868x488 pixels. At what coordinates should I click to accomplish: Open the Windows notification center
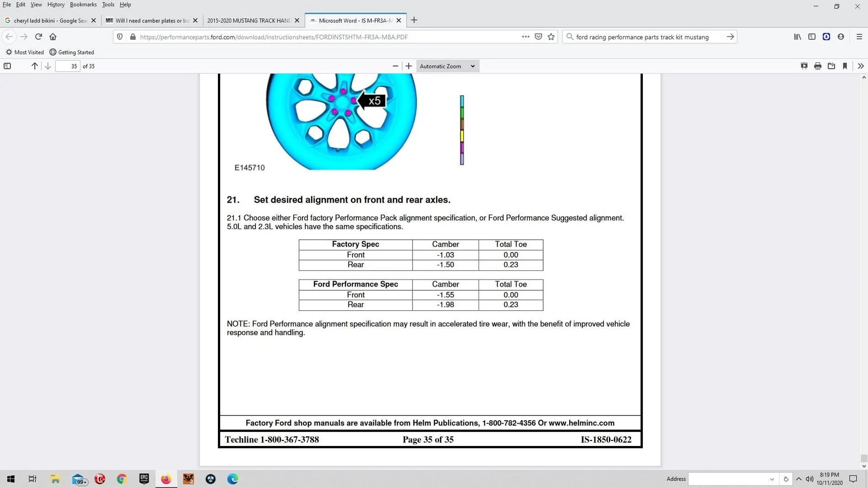(x=853, y=479)
